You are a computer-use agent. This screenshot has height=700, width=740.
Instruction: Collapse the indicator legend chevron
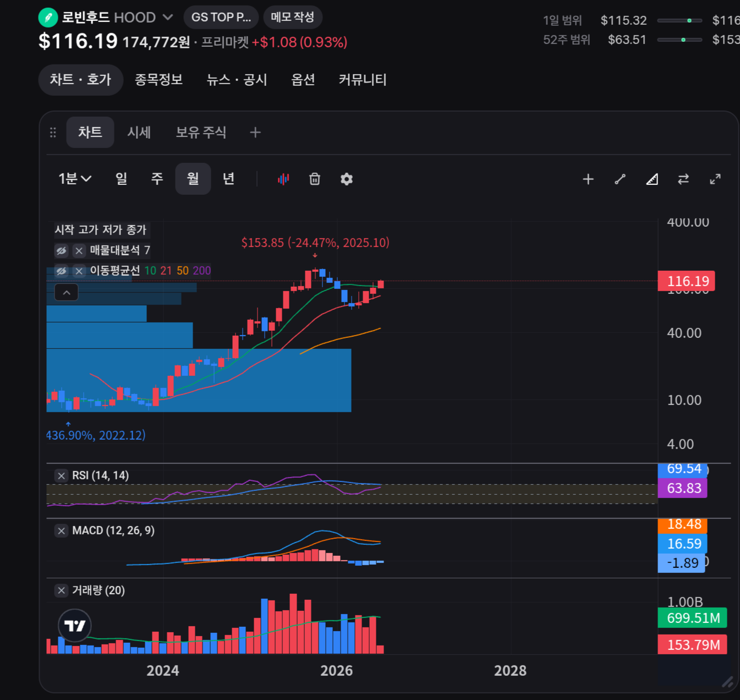pyautogui.click(x=67, y=292)
